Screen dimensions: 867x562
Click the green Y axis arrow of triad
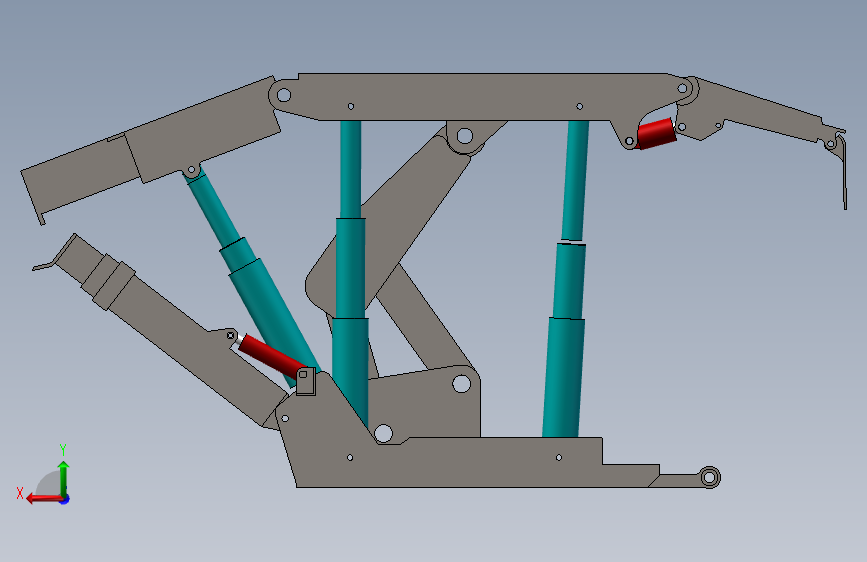[64, 478]
